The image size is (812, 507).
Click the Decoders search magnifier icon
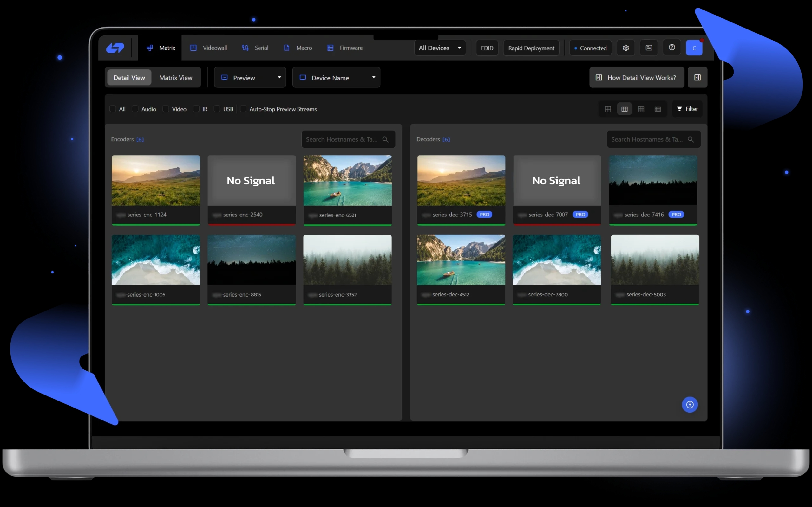(691, 139)
